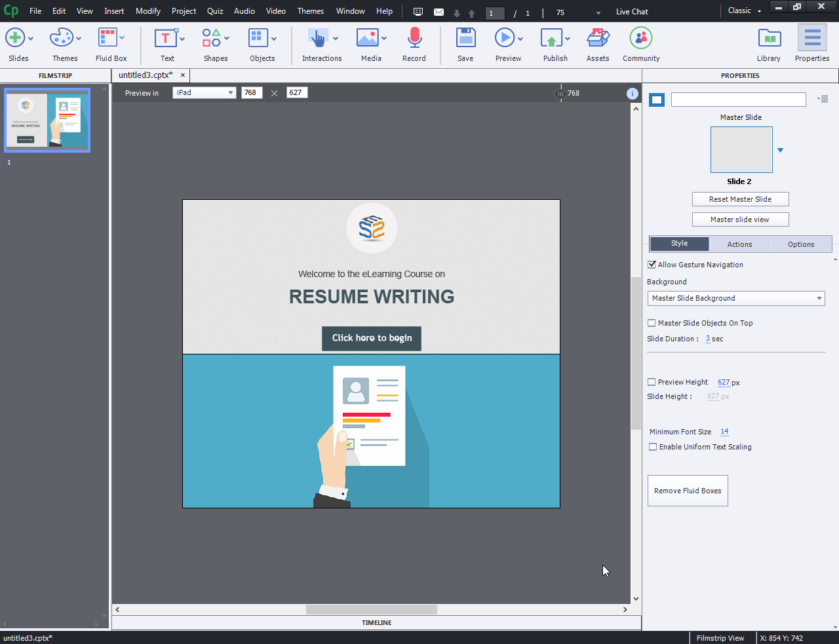Open the Assets panel icon
839x644 pixels.
pos(598,38)
